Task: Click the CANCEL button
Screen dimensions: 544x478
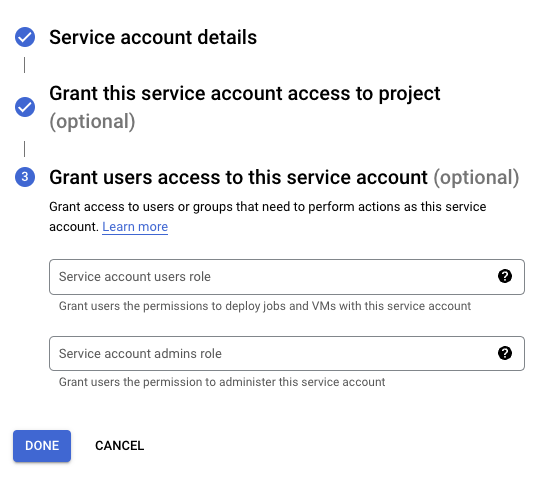Action: (119, 446)
